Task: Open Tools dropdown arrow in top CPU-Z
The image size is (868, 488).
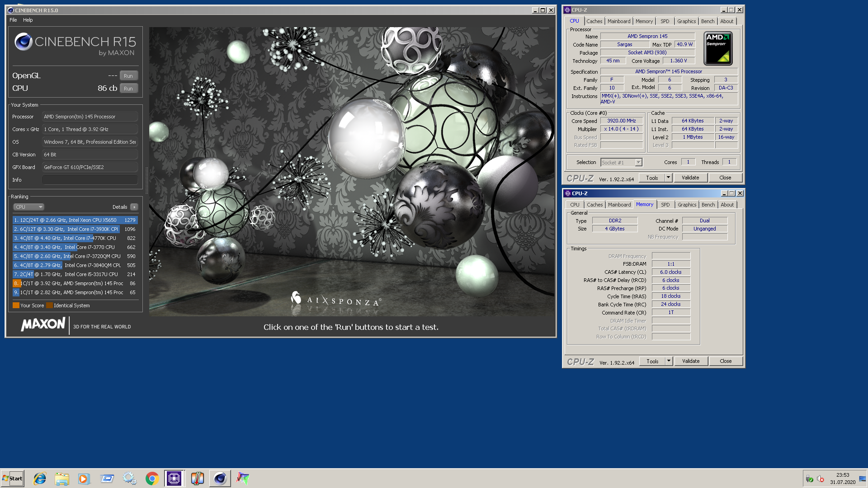Action: pyautogui.click(x=668, y=178)
